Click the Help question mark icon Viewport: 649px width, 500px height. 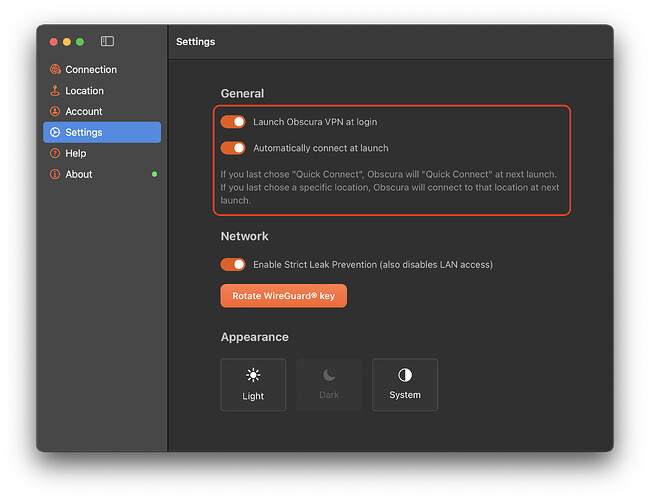coord(55,153)
